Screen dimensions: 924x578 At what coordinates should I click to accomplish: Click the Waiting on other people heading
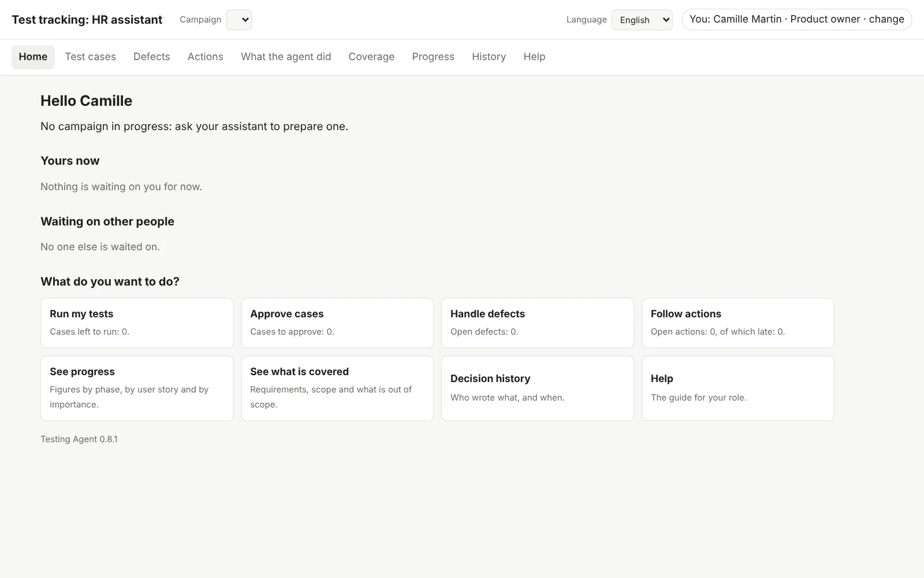tap(107, 221)
